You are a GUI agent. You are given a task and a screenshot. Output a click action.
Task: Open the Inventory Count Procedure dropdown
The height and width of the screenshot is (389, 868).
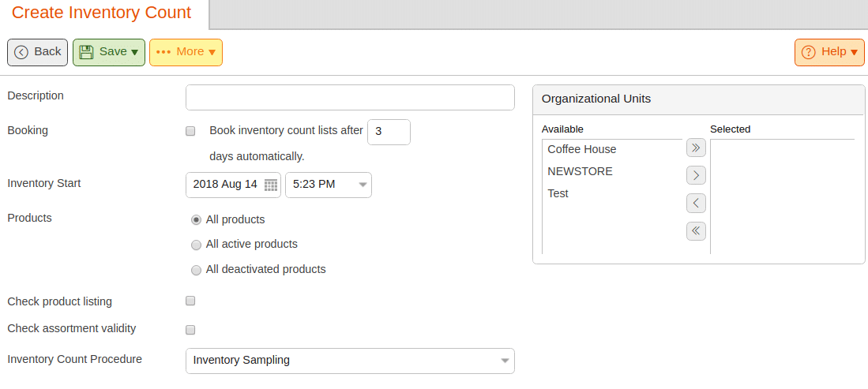[x=350, y=361]
